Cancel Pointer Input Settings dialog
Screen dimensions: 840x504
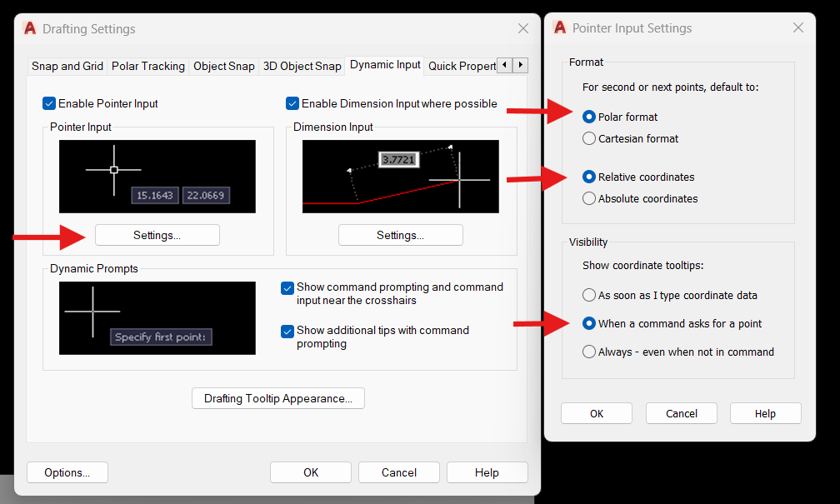(x=682, y=413)
